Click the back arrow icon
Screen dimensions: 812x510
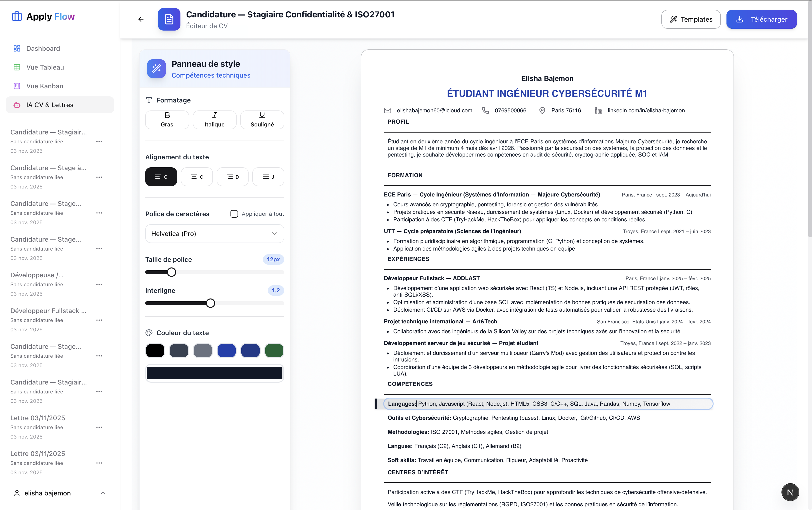[x=141, y=19]
